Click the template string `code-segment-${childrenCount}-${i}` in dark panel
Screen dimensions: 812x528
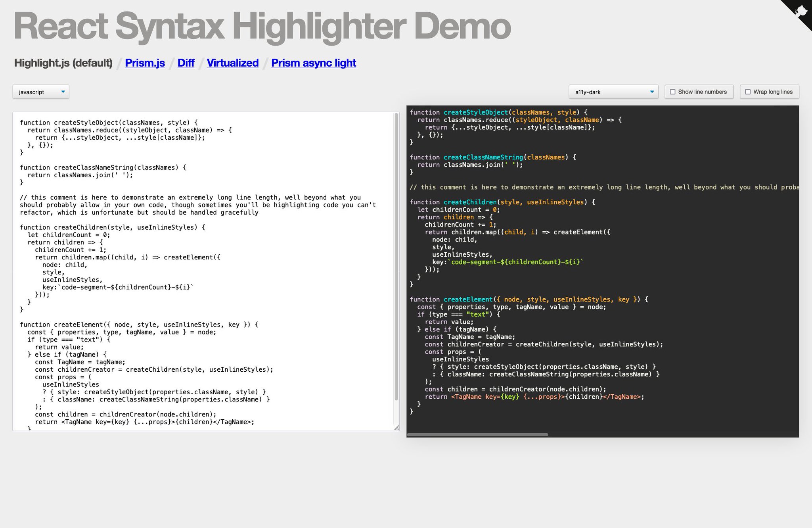coord(515,262)
